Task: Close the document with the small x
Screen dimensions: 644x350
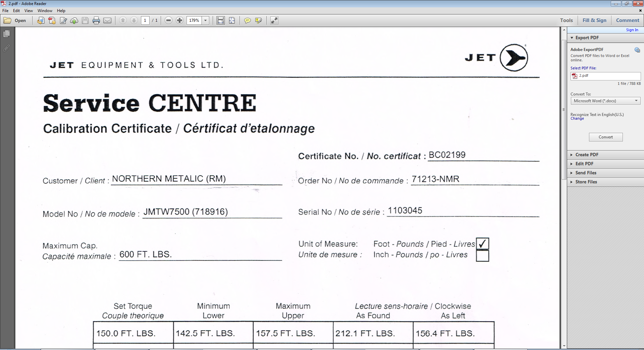Action: 640,11
